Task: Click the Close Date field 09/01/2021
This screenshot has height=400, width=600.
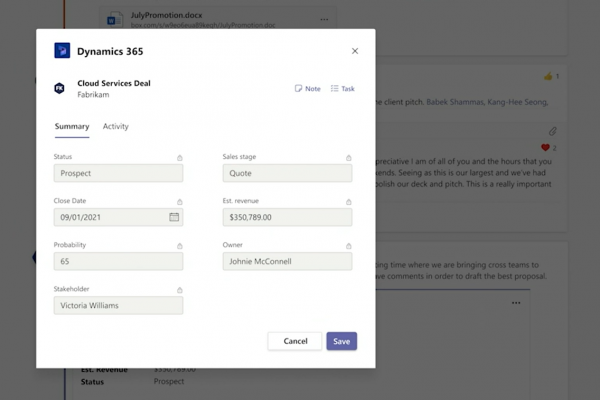Action: pos(118,217)
